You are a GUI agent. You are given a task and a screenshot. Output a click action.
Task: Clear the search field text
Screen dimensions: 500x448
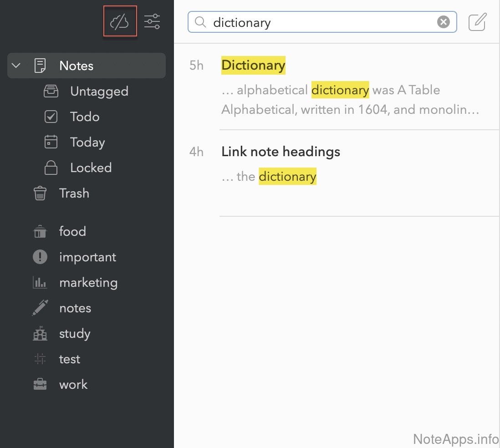(x=443, y=22)
